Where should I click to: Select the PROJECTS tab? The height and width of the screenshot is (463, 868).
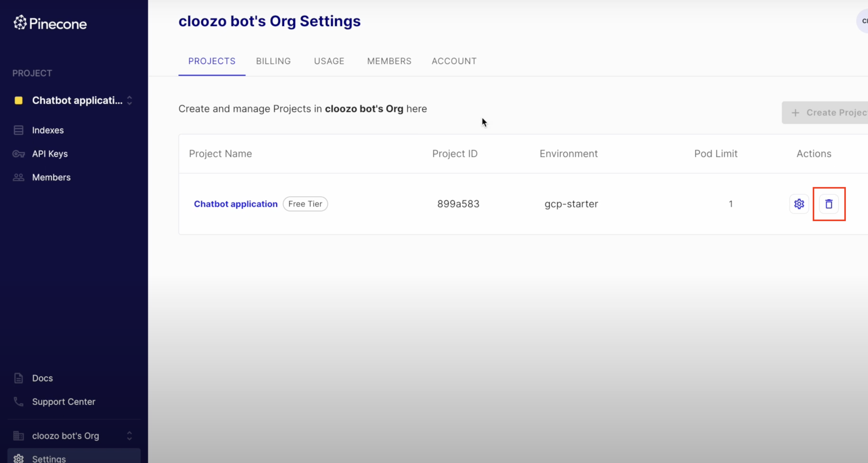click(212, 61)
